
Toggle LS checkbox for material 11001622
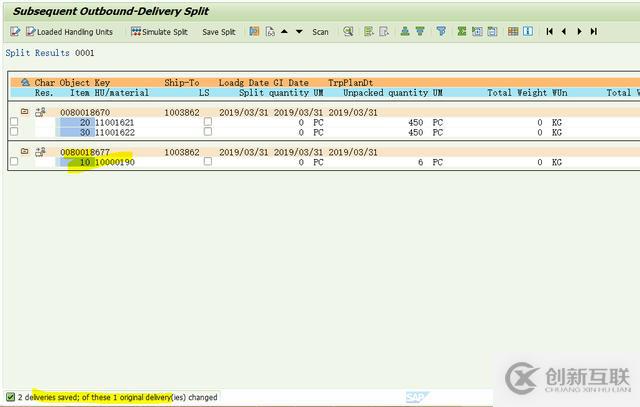(208, 131)
